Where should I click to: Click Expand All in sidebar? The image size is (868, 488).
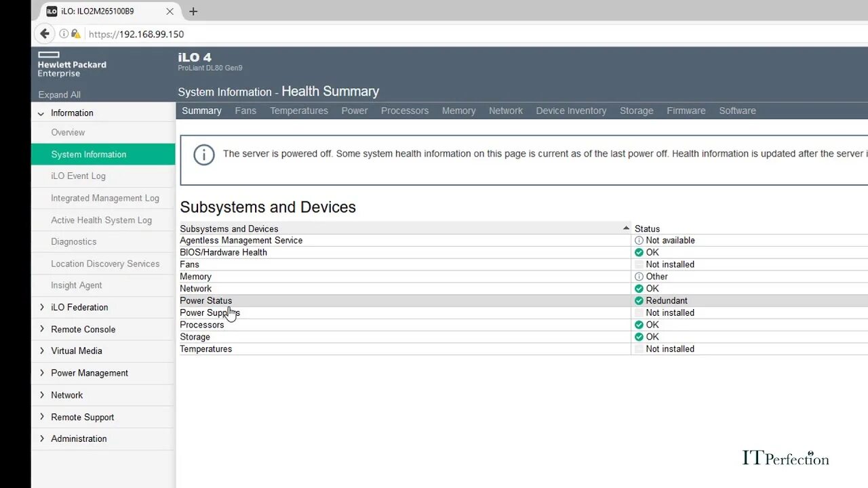point(59,95)
